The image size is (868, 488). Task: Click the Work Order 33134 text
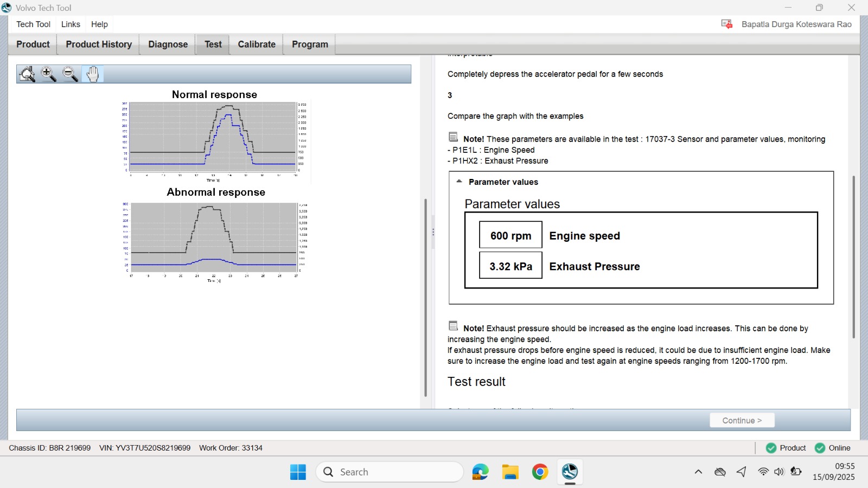[x=231, y=448]
